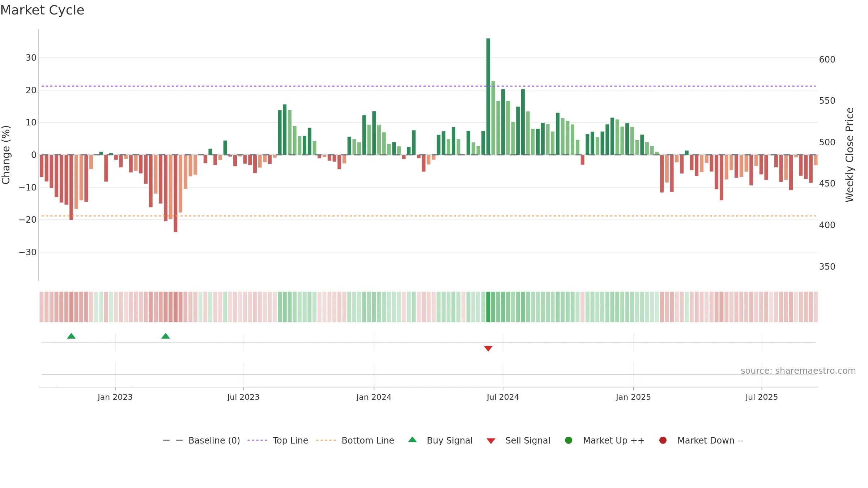Image resolution: width=868 pixels, height=488 pixels.
Task: Click the green Buy Signal triangle legend icon
Action: [412, 440]
